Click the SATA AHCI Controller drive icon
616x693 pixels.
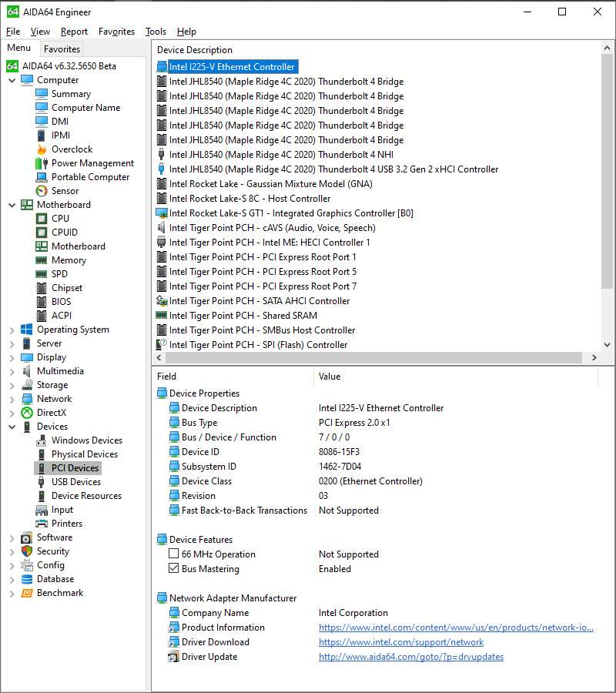162,301
